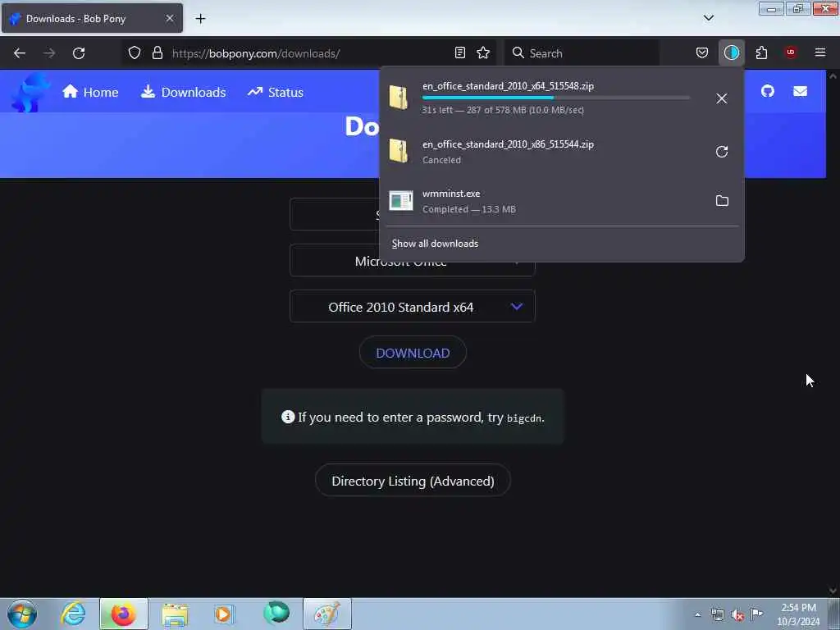Show site security info via padlock icon
840x630 pixels.
[157, 52]
